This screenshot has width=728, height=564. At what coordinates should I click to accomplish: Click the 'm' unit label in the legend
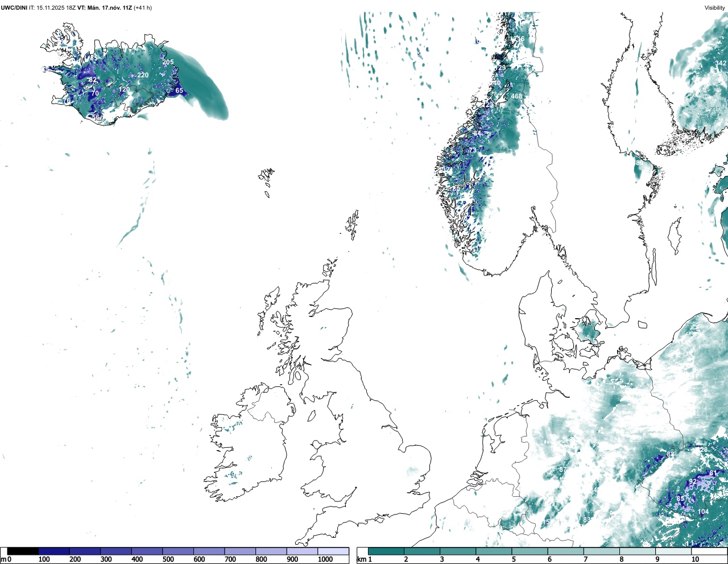click(3, 559)
